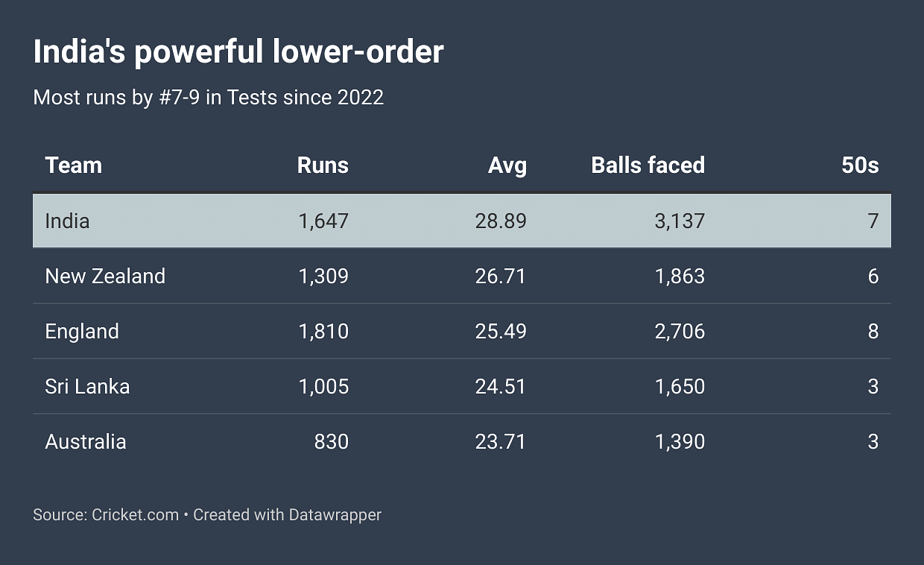Click India's average value 28.89
This screenshot has width=924, height=565.
click(501, 221)
